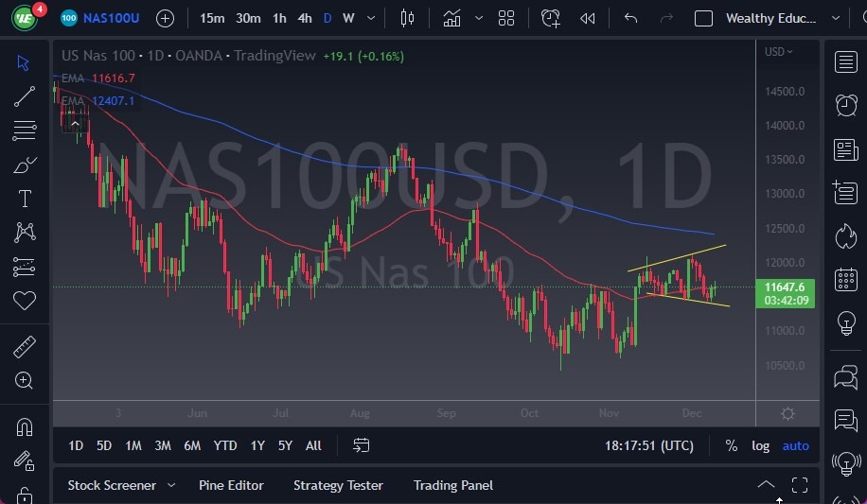Open the layout templates grid

click(506, 18)
